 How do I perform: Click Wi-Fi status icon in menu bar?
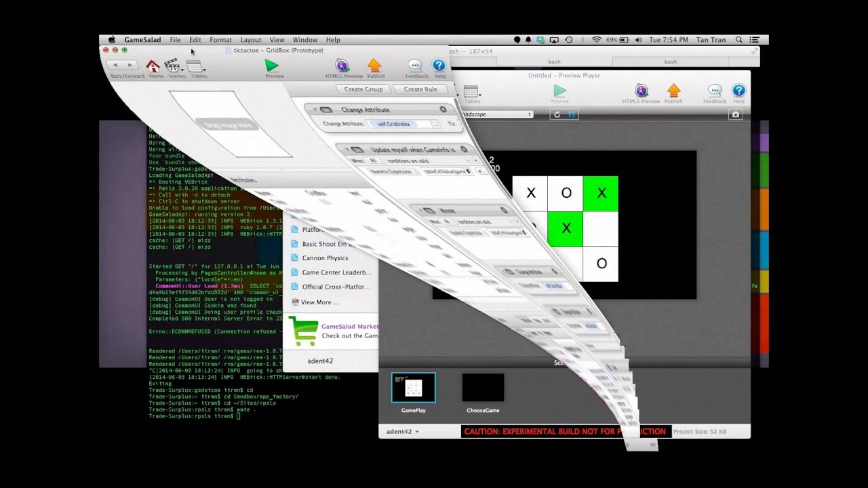coord(596,40)
